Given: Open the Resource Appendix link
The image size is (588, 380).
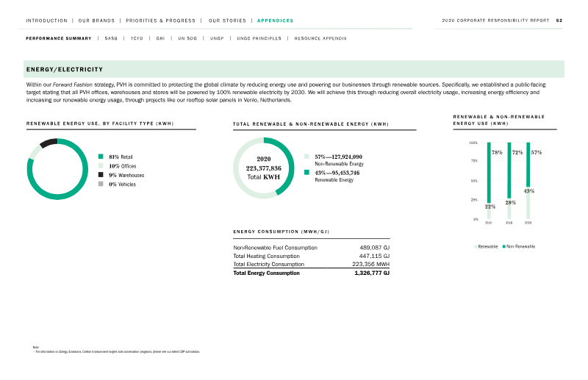Looking at the screenshot, I should click(320, 38).
